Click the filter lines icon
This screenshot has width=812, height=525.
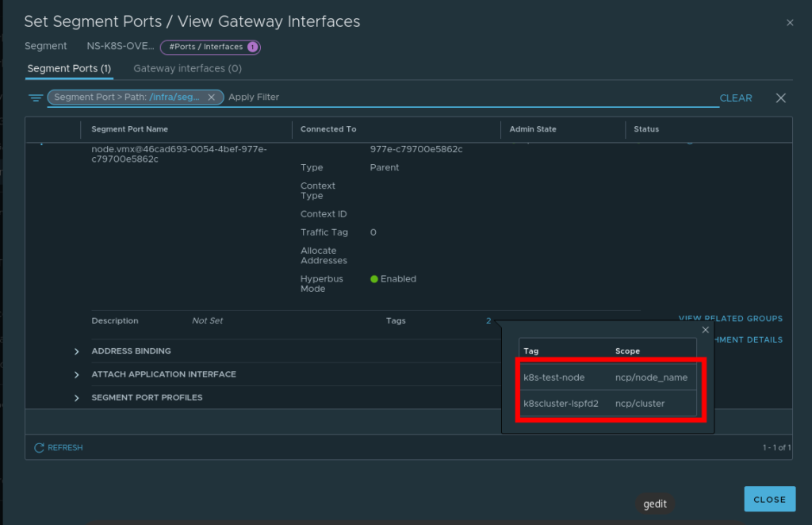click(x=36, y=98)
